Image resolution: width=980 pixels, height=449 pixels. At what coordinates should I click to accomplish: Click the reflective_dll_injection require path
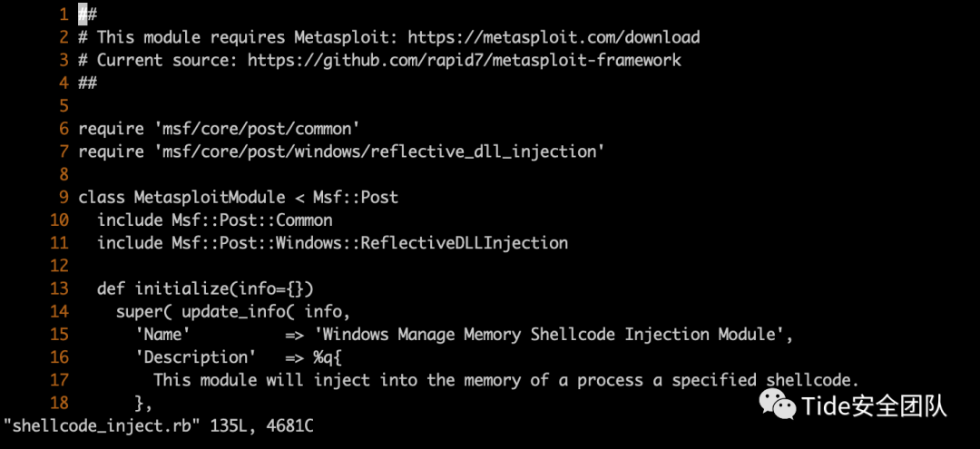point(377,151)
